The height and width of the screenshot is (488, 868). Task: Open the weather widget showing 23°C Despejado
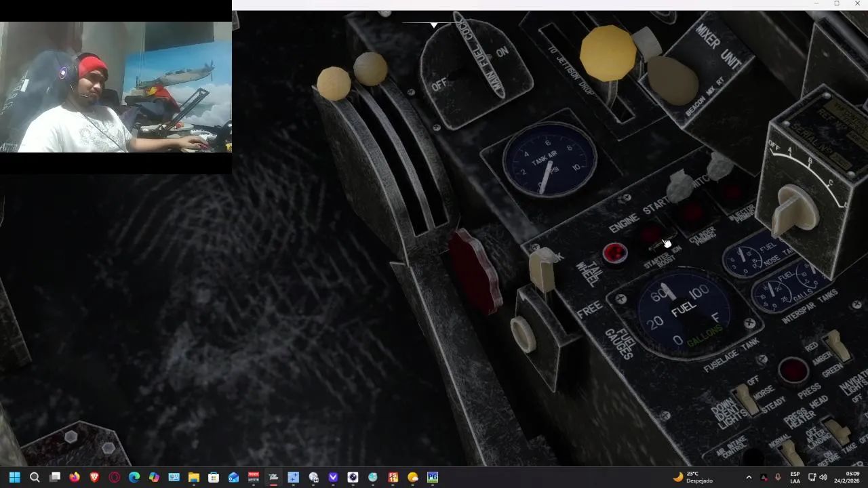[x=693, y=477]
